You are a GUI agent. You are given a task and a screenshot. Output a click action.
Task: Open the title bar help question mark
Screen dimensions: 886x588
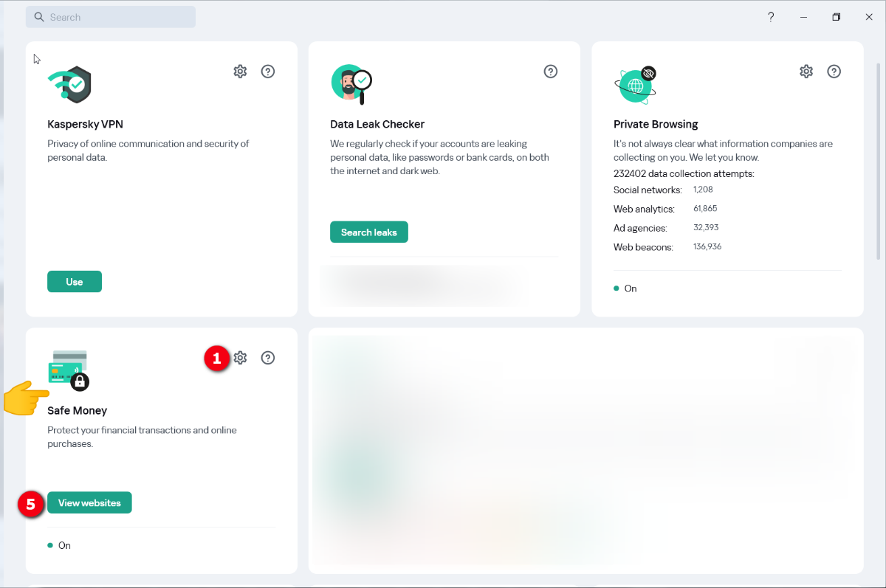[771, 17]
